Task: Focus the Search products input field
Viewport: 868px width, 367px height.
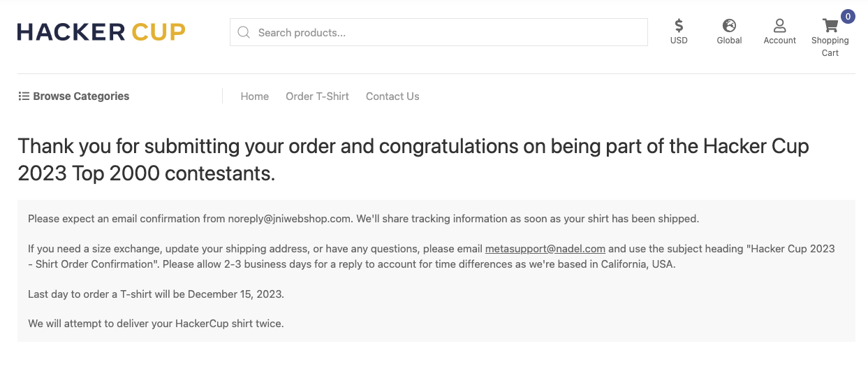Action: click(x=439, y=32)
